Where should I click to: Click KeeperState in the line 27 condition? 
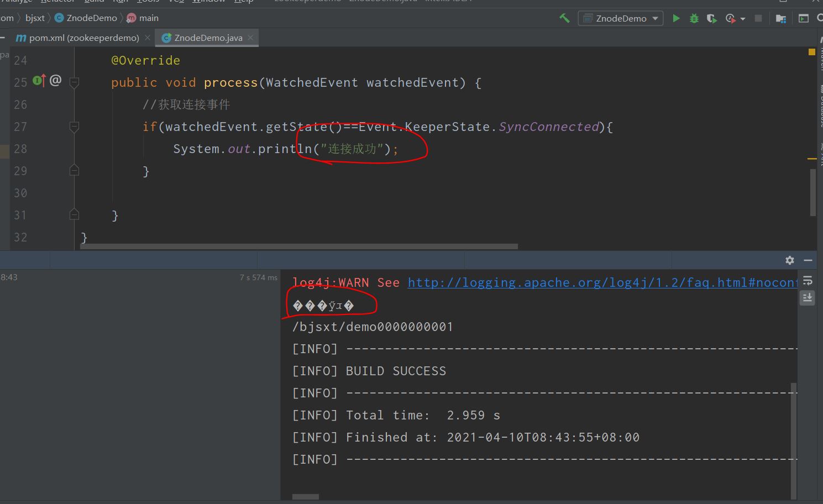tap(447, 127)
